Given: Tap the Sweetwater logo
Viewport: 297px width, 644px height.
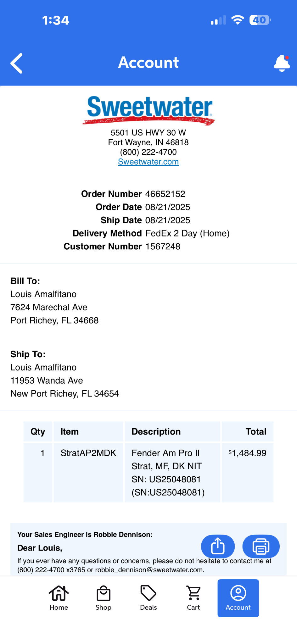Looking at the screenshot, I should pos(148,110).
